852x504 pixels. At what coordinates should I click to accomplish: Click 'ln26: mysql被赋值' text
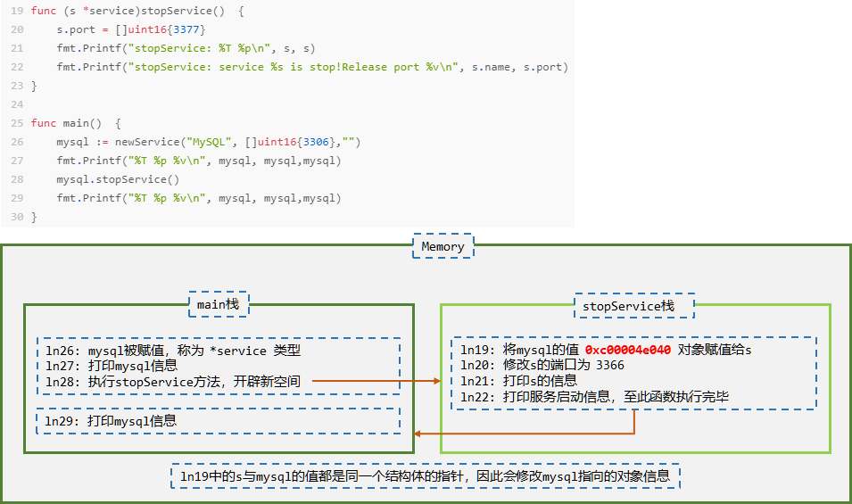[x=173, y=351]
